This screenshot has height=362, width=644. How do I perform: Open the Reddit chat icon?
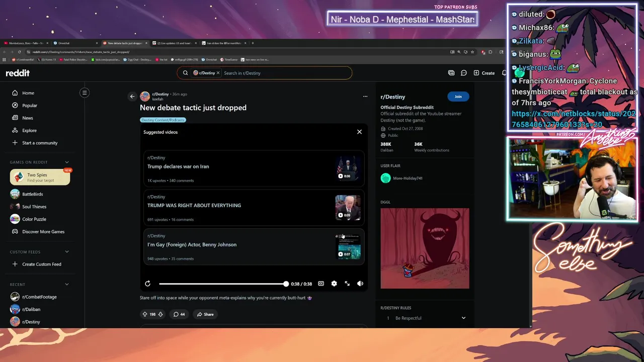(464, 73)
